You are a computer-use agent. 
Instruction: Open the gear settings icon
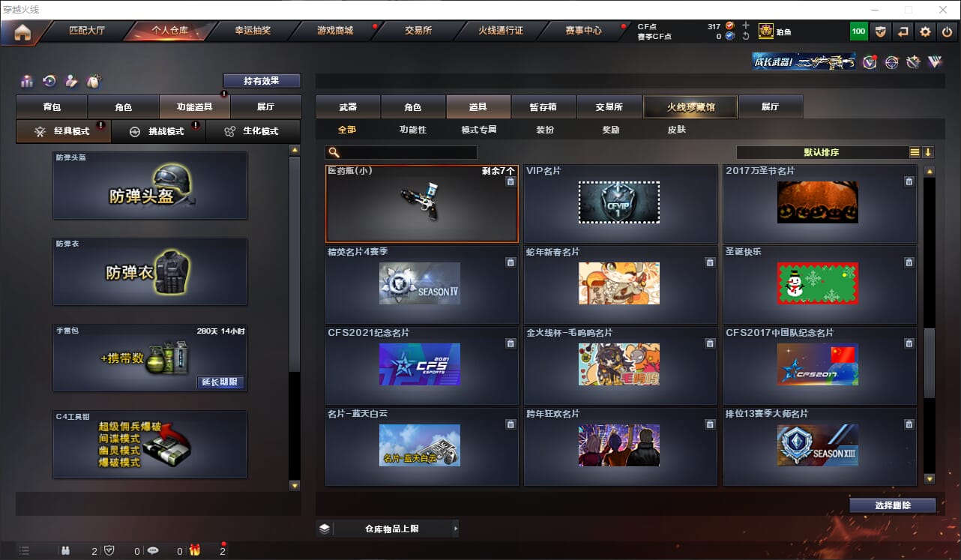[926, 31]
